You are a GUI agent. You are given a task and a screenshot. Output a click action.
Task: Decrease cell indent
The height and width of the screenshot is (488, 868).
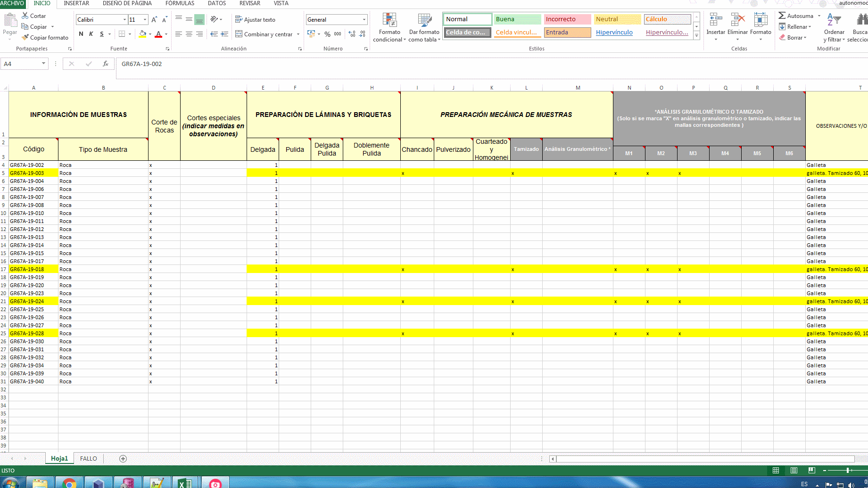point(214,34)
